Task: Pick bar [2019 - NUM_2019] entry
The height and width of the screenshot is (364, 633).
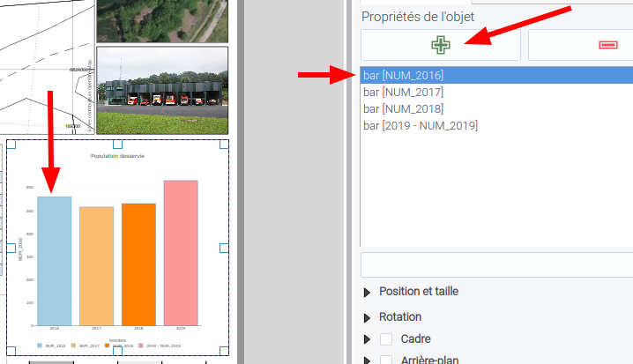Action: [x=420, y=125]
